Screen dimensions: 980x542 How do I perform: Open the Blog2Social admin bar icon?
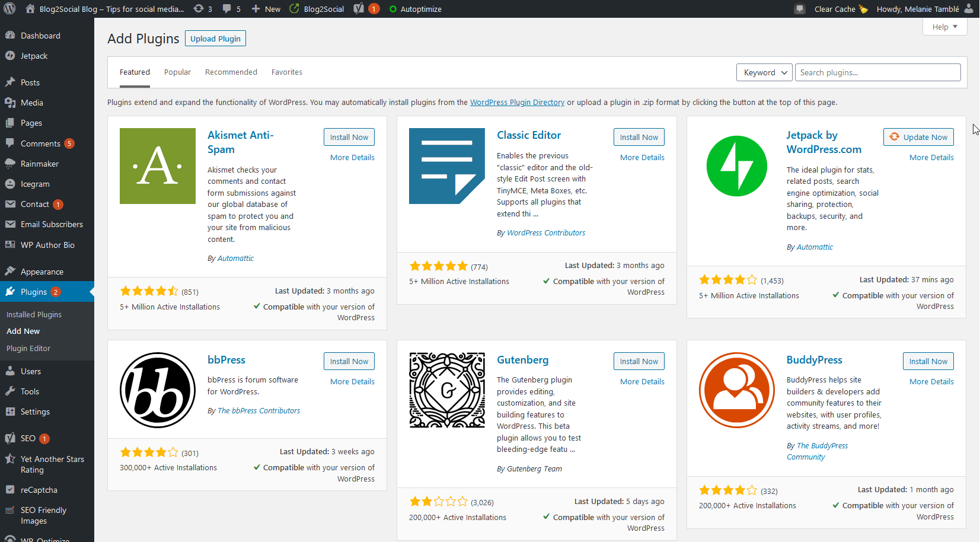pos(294,9)
